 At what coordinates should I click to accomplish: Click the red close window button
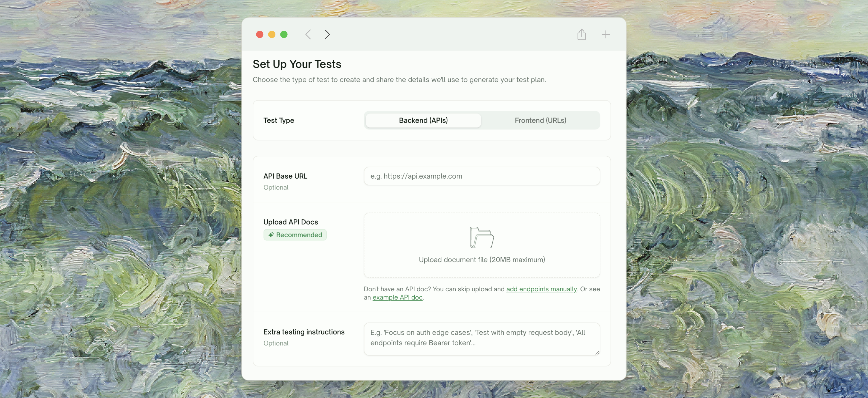click(260, 34)
